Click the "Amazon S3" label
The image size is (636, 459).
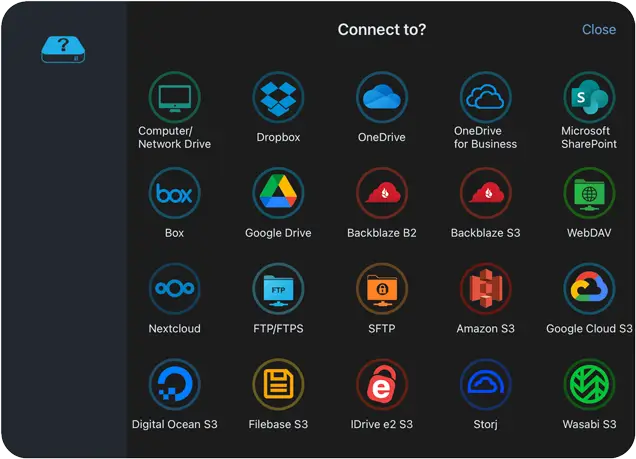pyautogui.click(x=486, y=328)
